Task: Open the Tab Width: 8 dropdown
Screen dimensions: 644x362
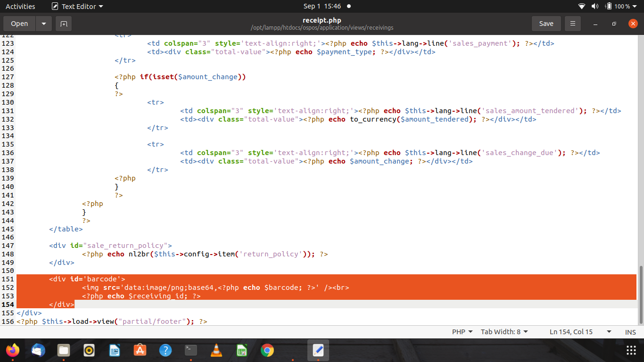Action: [x=504, y=332]
